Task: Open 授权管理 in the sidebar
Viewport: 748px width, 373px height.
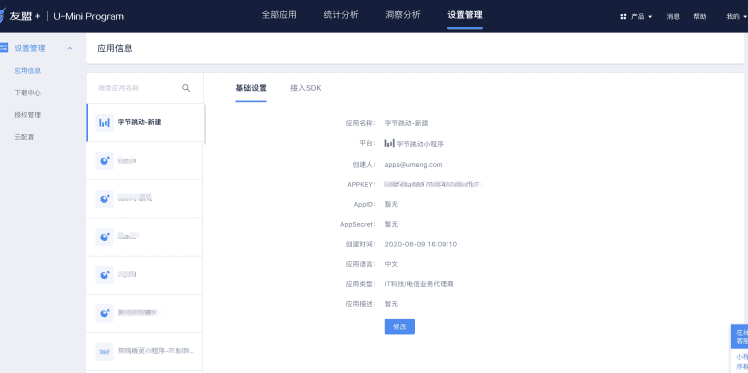Action: 28,114
